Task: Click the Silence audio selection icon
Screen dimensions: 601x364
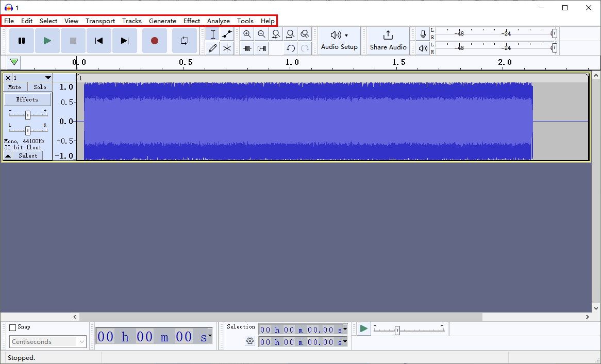Action: [261, 48]
